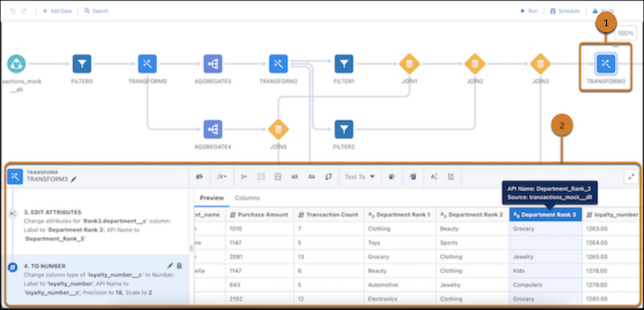Expand the transform panel to full screen
This screenshot has width=644, height=310.
click(x=631, y=176)
